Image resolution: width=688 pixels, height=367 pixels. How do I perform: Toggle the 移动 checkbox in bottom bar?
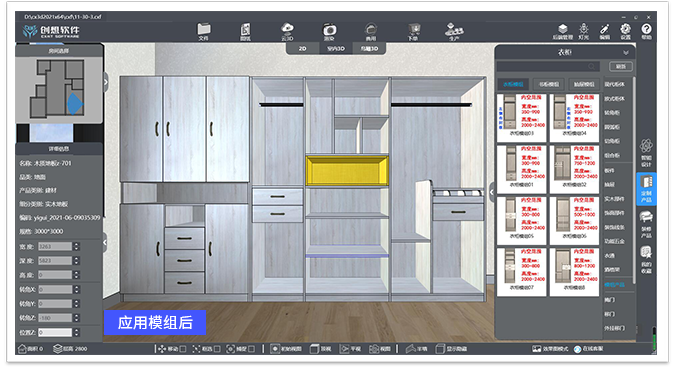pyautogui.click(x=183, y=349)
